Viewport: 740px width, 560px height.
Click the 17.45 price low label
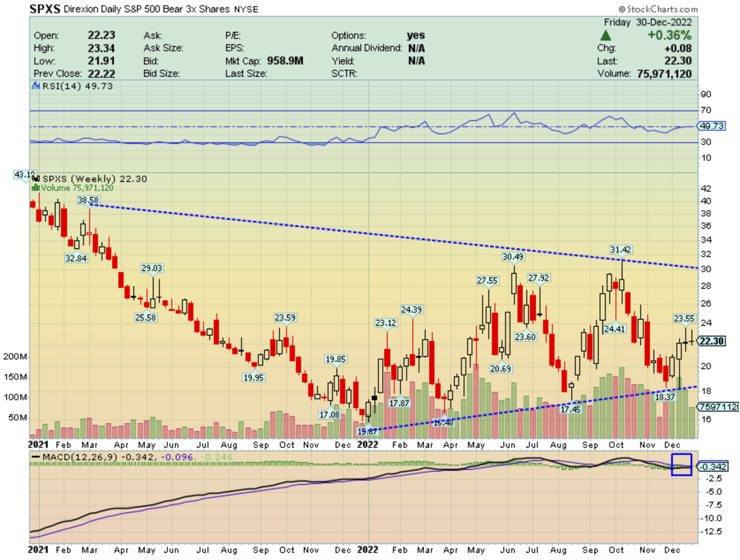[x=570, y=409]
